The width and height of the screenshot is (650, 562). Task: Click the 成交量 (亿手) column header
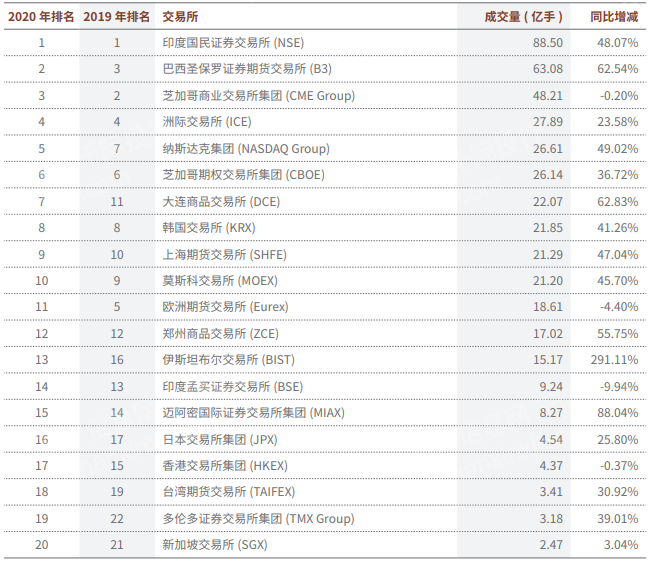pos(523,17)
